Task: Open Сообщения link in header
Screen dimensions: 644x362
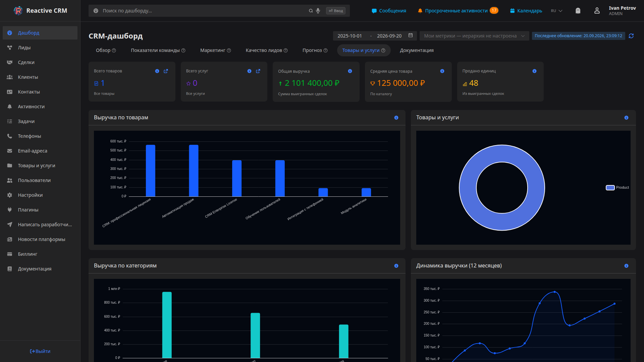Action: coord(389,11)
